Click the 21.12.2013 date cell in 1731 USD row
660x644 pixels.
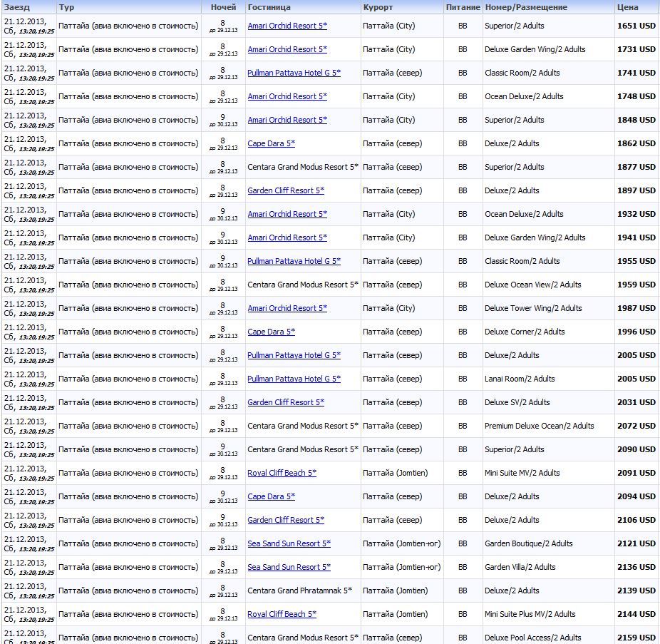click(29, 49)
